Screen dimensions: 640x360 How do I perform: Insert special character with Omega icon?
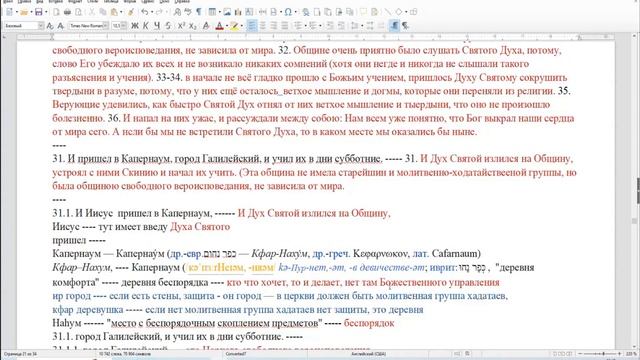(x=288, y=12)
